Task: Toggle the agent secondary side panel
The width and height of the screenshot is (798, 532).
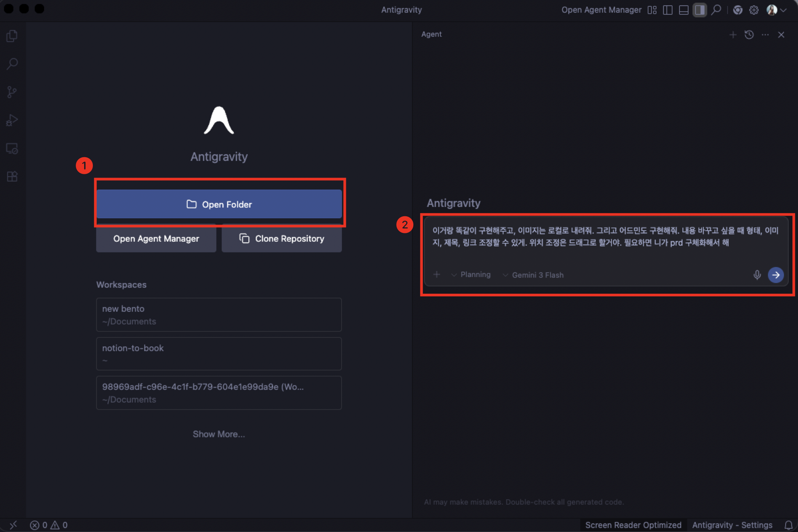Action: 699,10
